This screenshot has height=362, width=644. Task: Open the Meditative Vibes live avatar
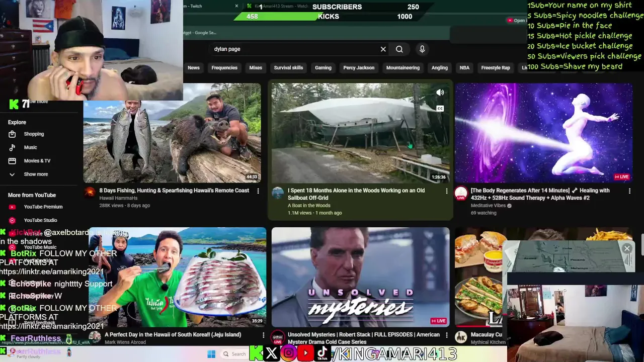461,193
